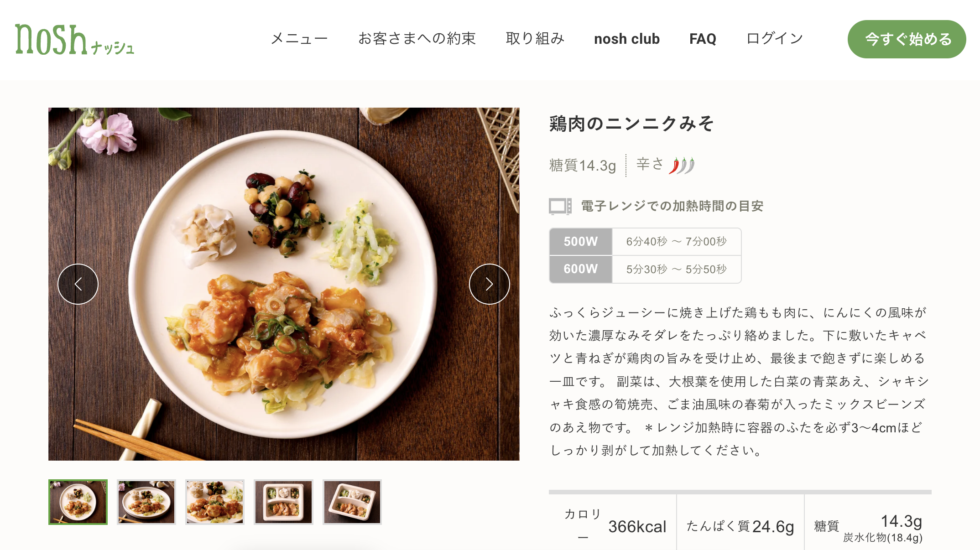The height and width of the screenshot is (550, 980).
Task: Click the 600W heating time row
Action: [x=645, y=269]
